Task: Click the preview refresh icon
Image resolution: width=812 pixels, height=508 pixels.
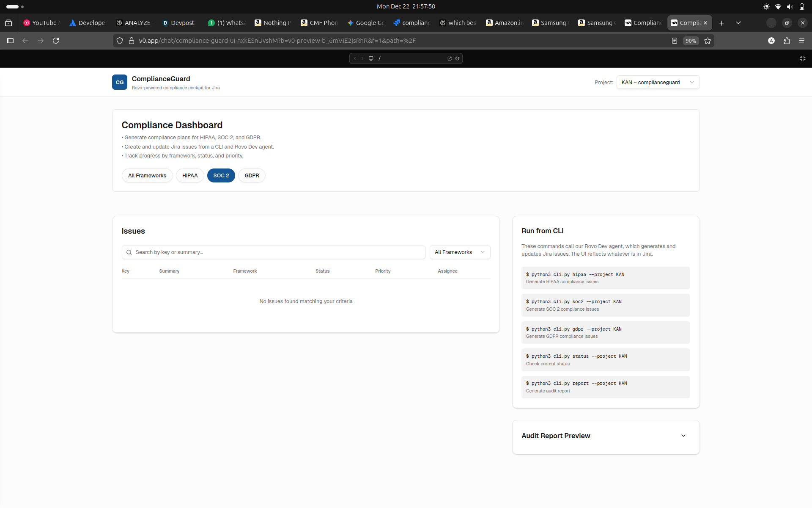Action: 457,58
